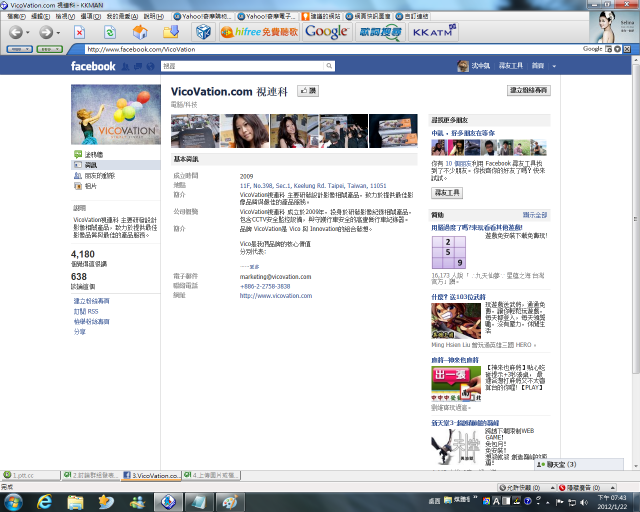Click the Windows Start orb
640x512 pixels.
[14, 502]
